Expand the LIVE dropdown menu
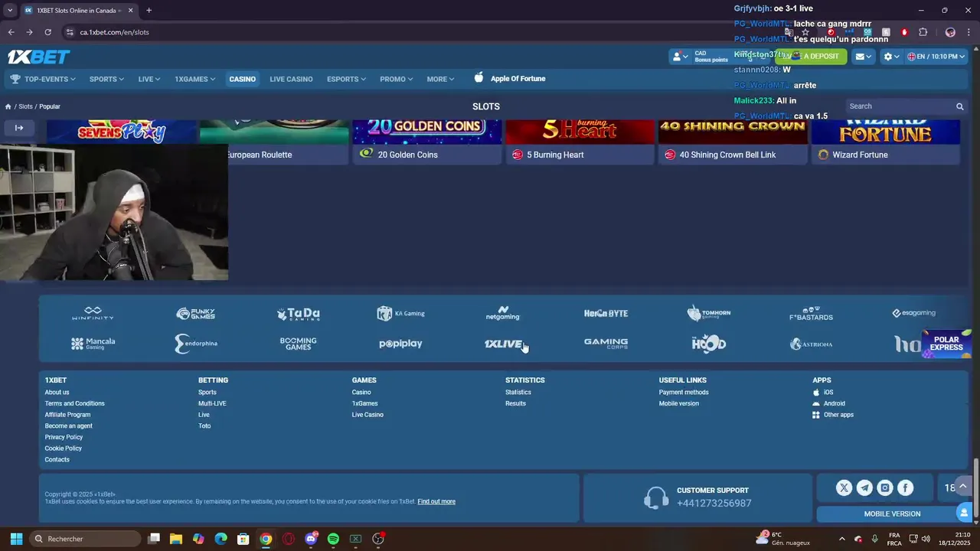The image size is (980, 551). pos(149,79)
